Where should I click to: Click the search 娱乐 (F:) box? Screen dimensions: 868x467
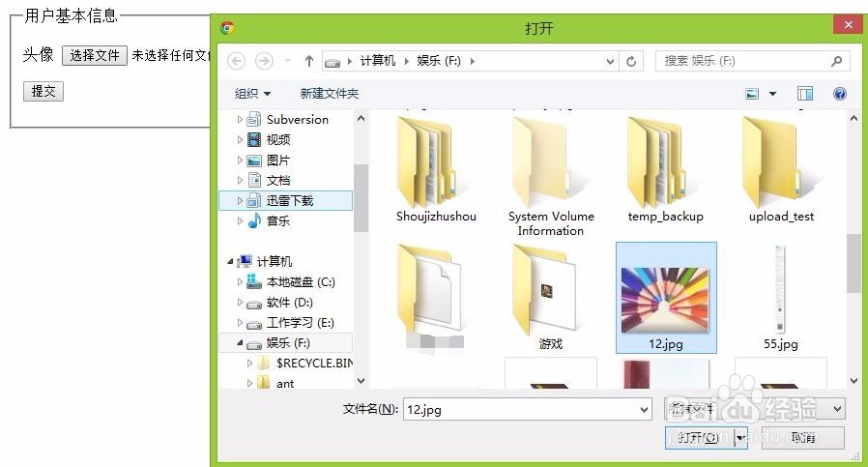752,61
